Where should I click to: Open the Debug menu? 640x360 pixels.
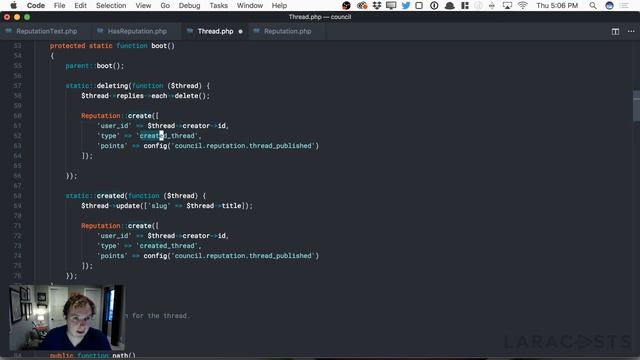point(189,5)
